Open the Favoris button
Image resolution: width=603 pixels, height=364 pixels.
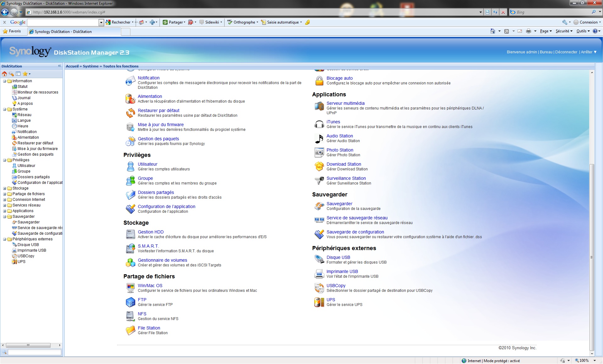(12, 31)
